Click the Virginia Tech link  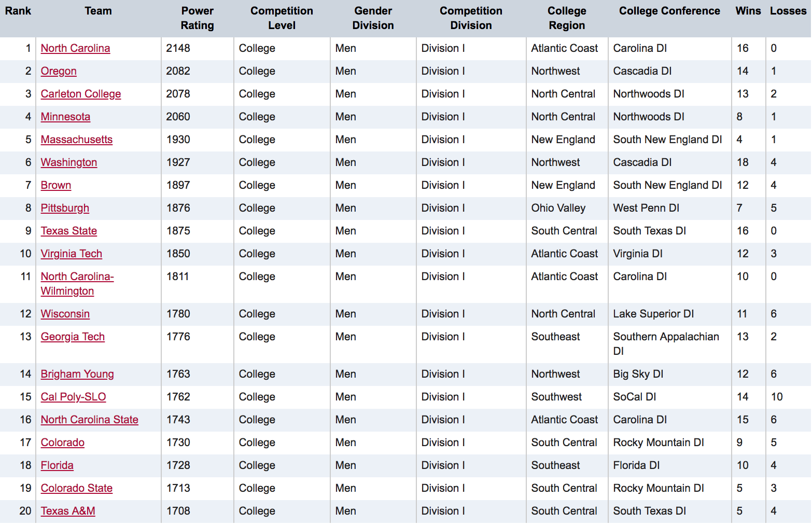72,254
